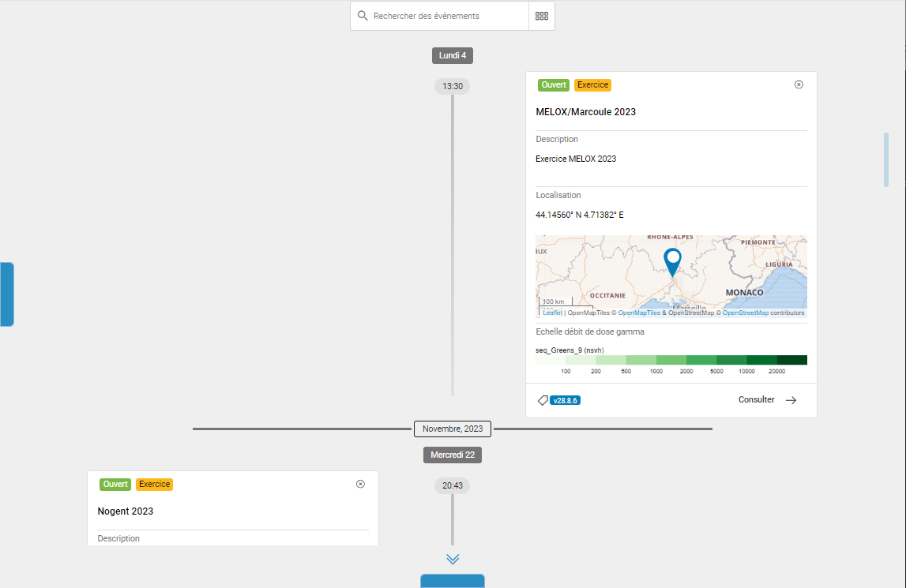Screen dimensions: 906x588
Task: Click the Novembre, 2023 month separator
Action: coord(453,429)
